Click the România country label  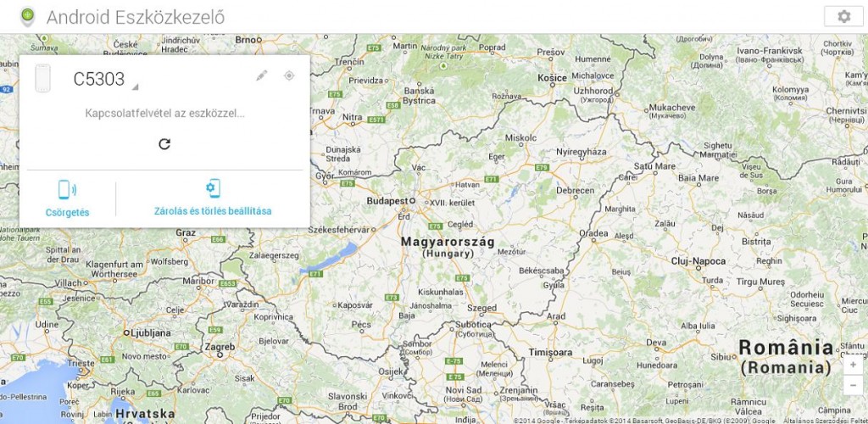click(x=785, y=356)
